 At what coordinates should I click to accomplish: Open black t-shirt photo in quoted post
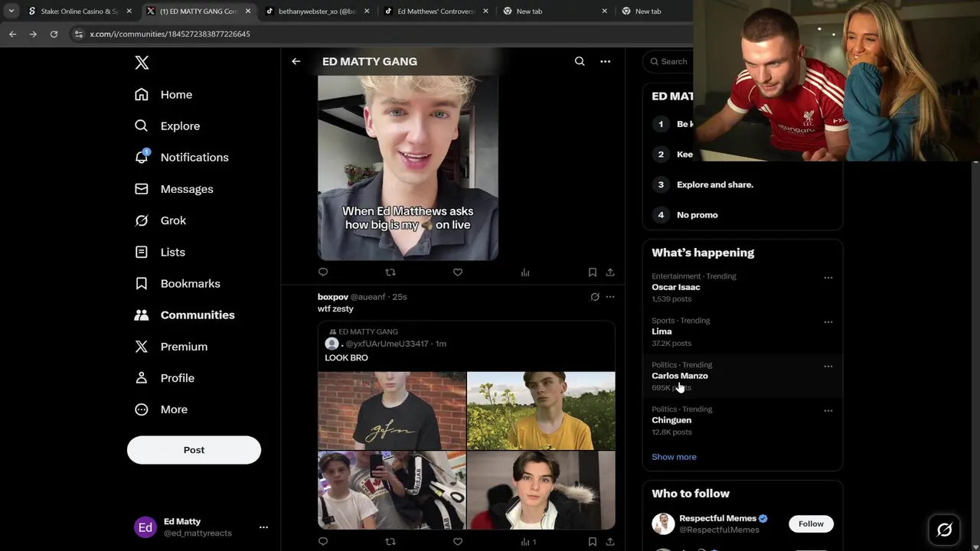pos(392,411)
